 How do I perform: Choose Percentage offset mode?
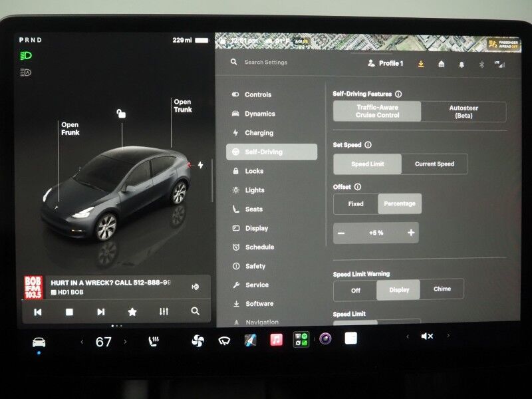click(400, 203)
